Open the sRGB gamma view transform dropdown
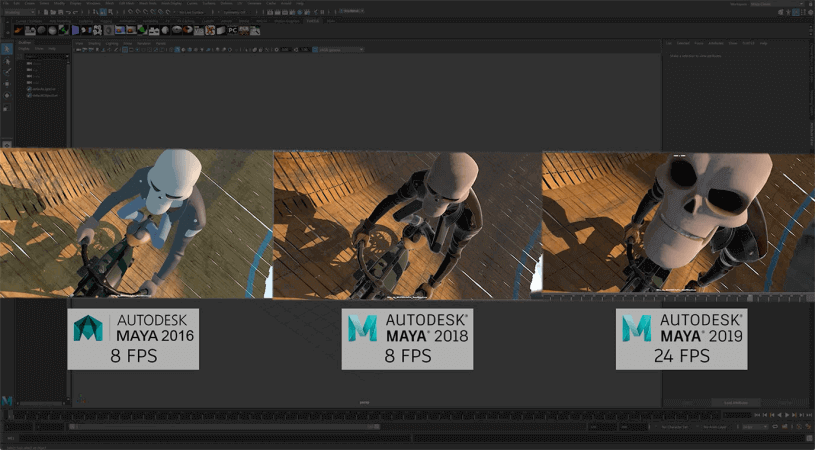Image resolution: width=815 pixels, height=450 pixels. (341, 50)
